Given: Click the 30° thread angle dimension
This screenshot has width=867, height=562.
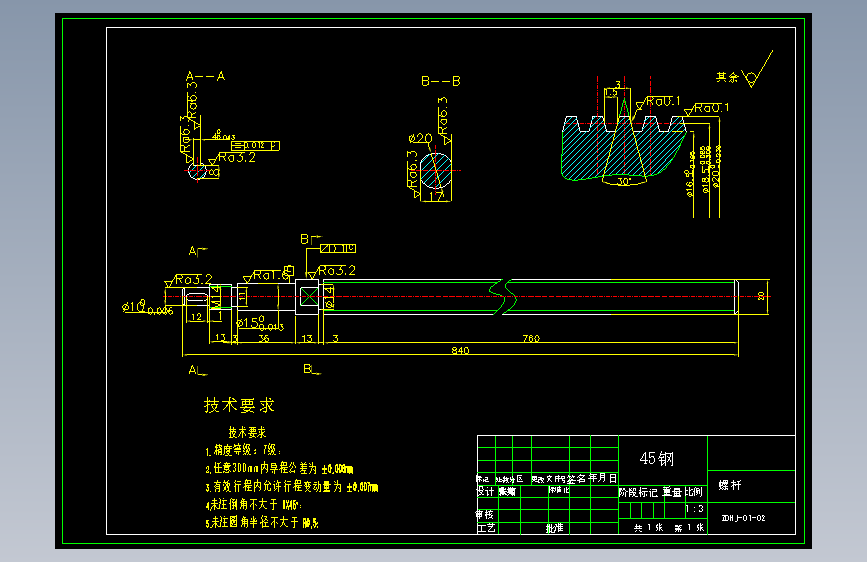Looking at the screenshot, I should pyautogui.click(x=624, y=181).
